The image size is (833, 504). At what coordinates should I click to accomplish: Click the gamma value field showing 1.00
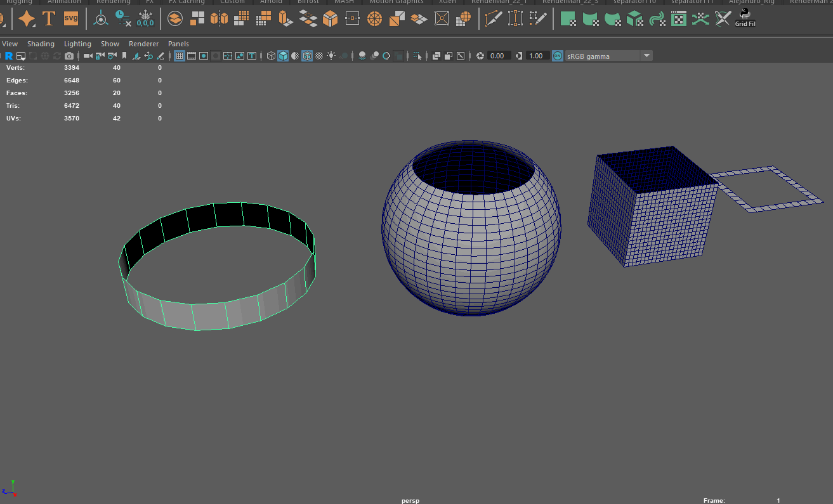(536, 56)
